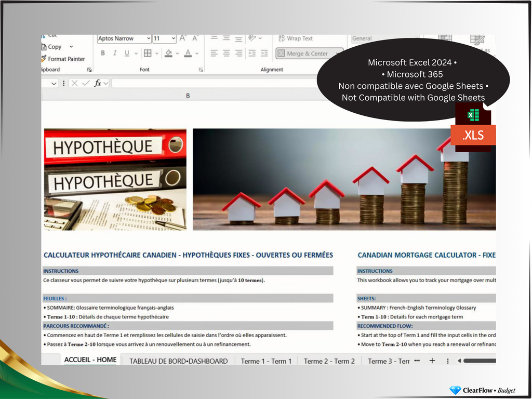Expand the Underline style dropdown arrow
Image resolution: width=532 pixels, height=399 pixels.
136,54
